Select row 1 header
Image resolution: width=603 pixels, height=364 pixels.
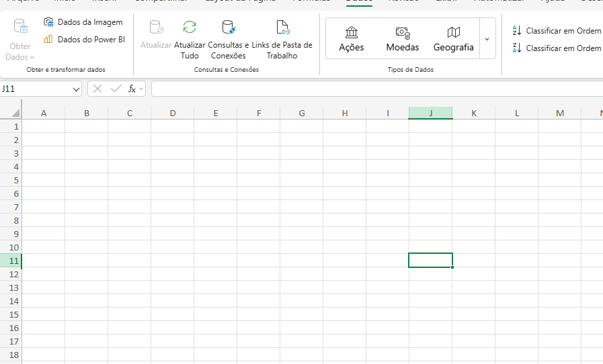(x=11, y=126)
